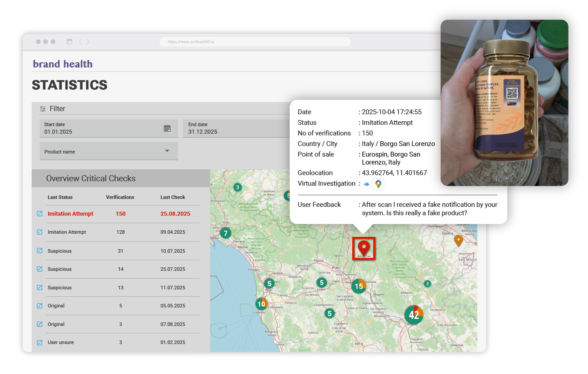This screenshot has width=588, height=374.
Task: Click the browser forward chevron
Action: tap(88, 42)
